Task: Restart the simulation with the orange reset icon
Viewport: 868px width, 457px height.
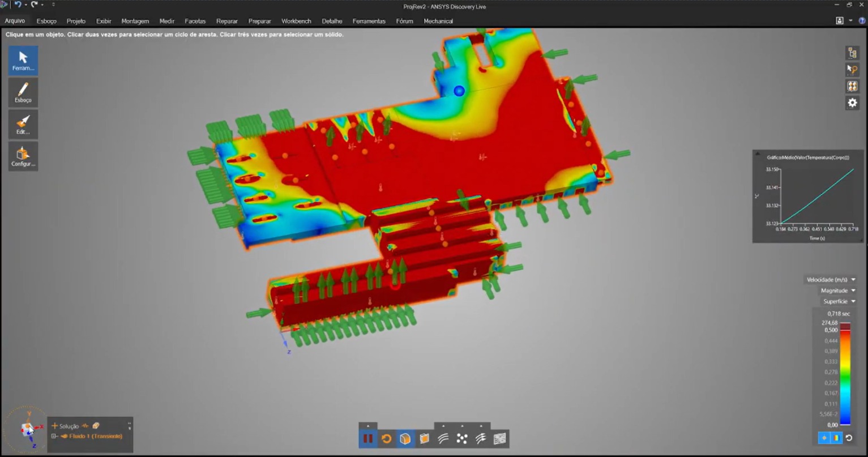Action: pyautogui.click(x=387, y=438)
